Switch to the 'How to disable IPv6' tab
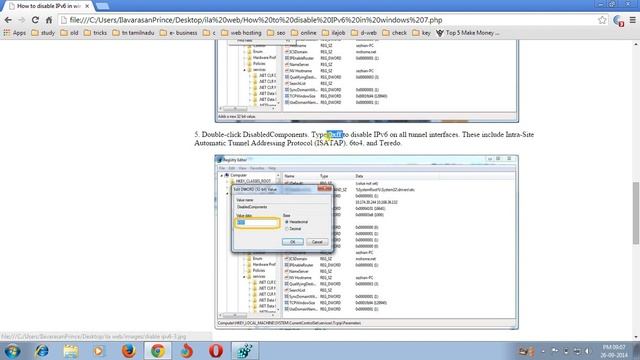The image size is (640, 360). coord(49,6)
